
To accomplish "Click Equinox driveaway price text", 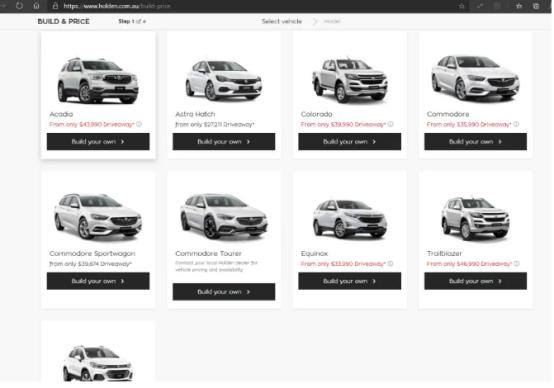I will click(x=343, y=264).
